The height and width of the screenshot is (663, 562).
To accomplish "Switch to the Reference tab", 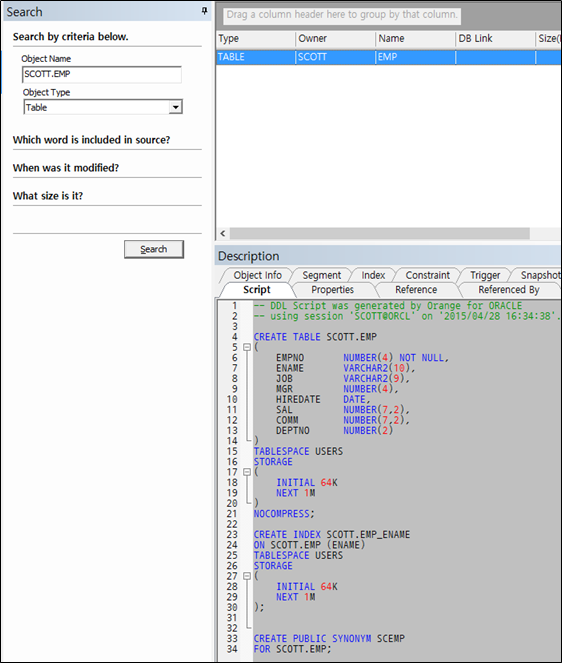I will coord(416,290).
